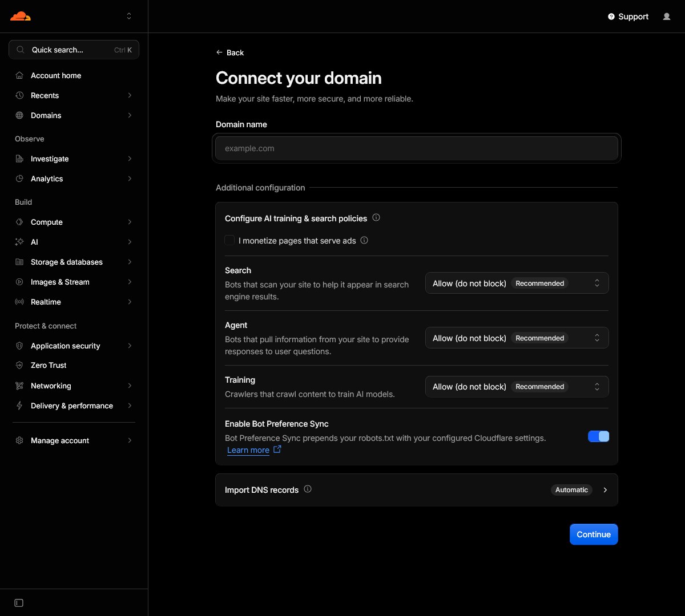685x616 pixels.
Task: Click the 'Enable Bot Preference Sync' label text
Action: [x=277, y=424]
